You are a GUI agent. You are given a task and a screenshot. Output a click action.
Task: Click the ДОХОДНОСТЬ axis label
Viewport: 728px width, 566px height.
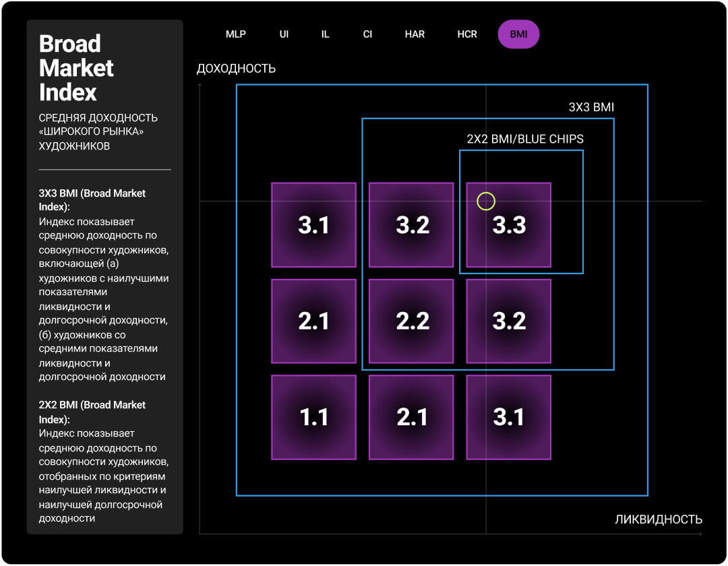[236, 69]
